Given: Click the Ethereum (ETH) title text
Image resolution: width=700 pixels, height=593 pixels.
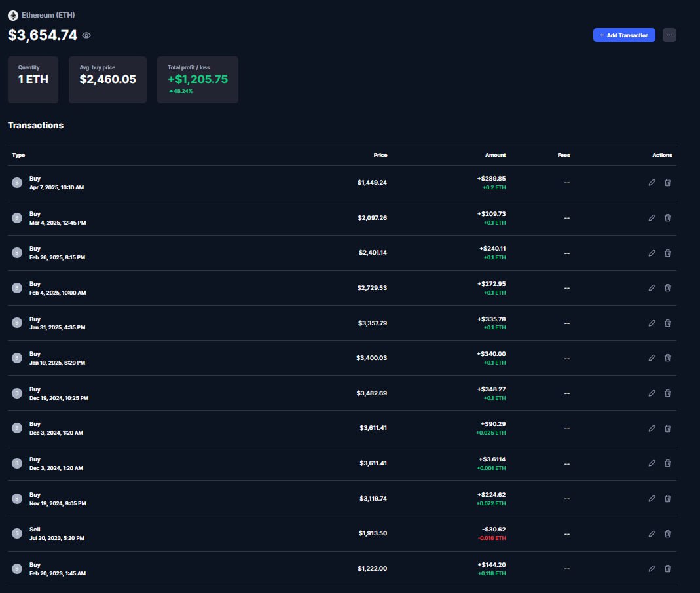Looking at the screenshot, I should pos(48,15).
